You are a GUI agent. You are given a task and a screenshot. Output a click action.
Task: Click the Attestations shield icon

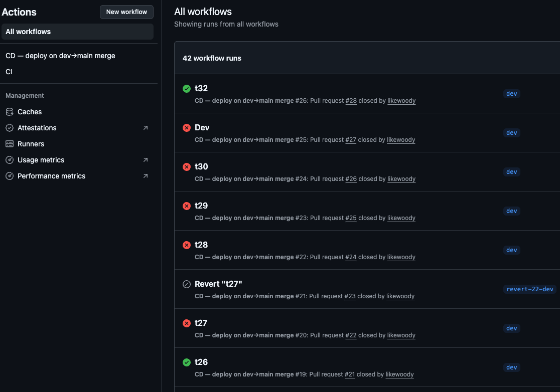(10, 128)
